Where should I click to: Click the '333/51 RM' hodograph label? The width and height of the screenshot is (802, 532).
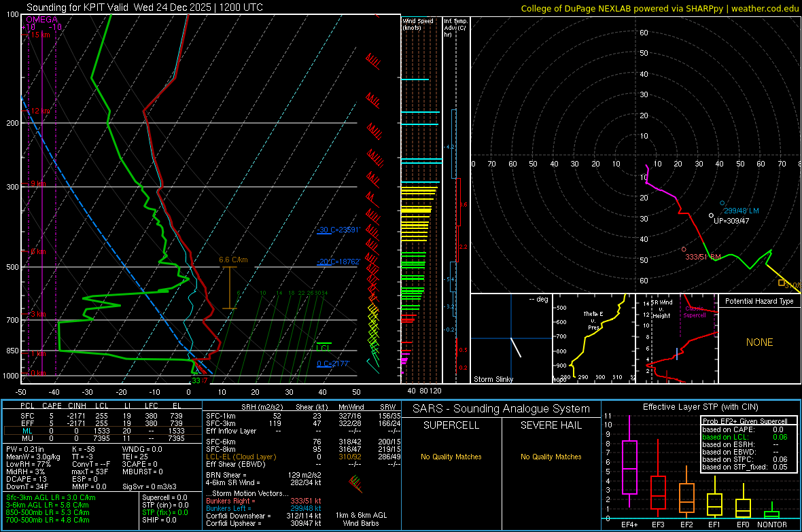pyautogui.click(x=703, y=257)
